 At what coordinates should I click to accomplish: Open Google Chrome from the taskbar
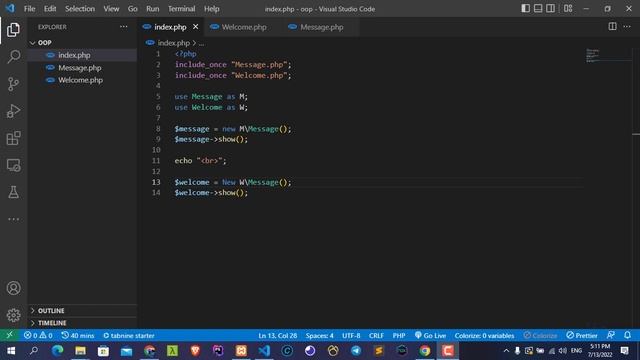coord(424,351)
